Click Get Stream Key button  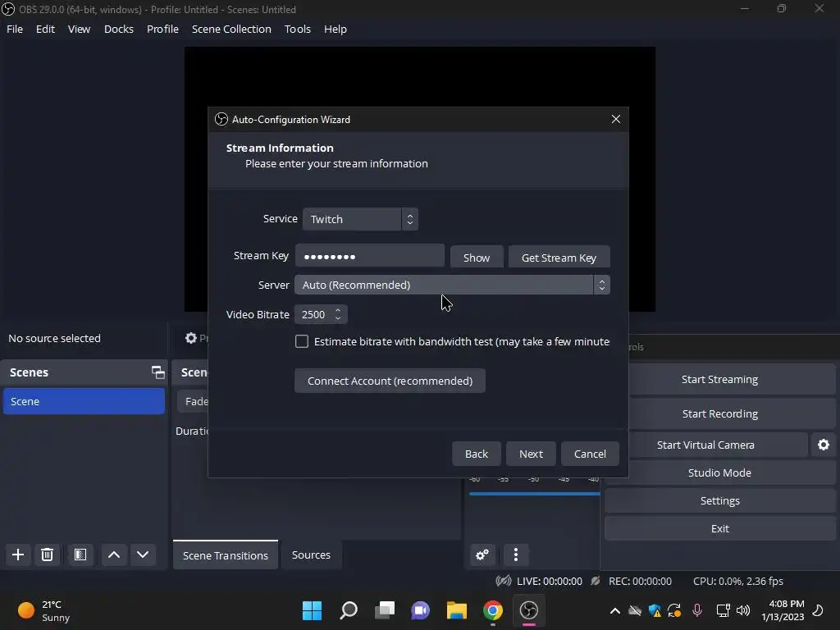click(x=559, y=257)
